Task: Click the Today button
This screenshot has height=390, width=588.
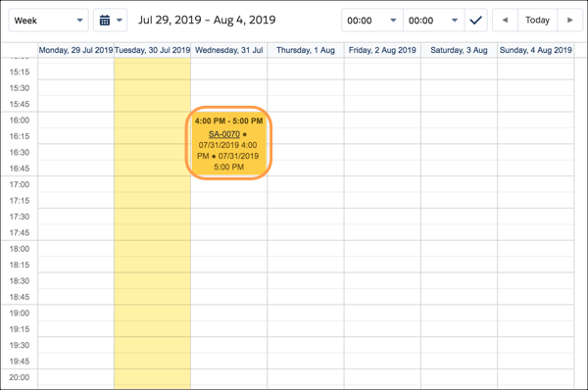Action: [x=537, y=21]
